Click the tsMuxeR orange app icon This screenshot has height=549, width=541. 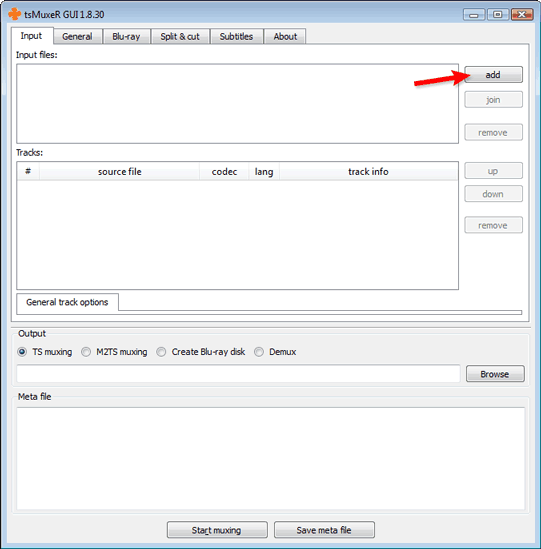(x=14, y=14)
